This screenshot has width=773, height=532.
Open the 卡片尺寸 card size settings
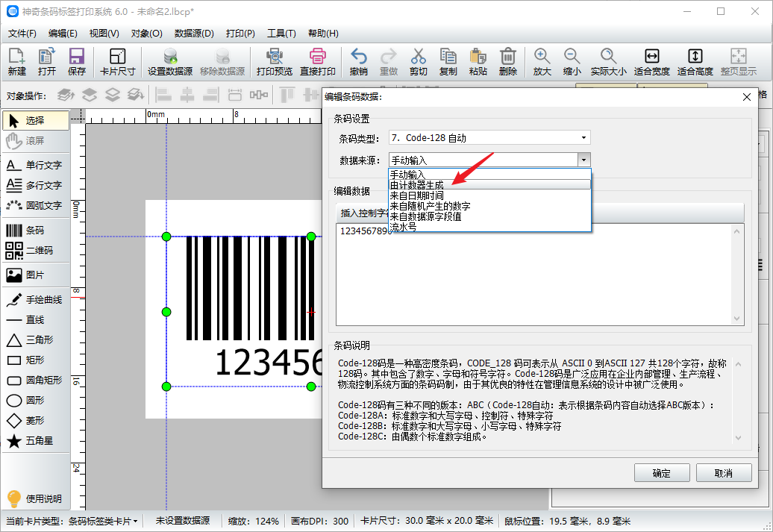coord(117,62)
